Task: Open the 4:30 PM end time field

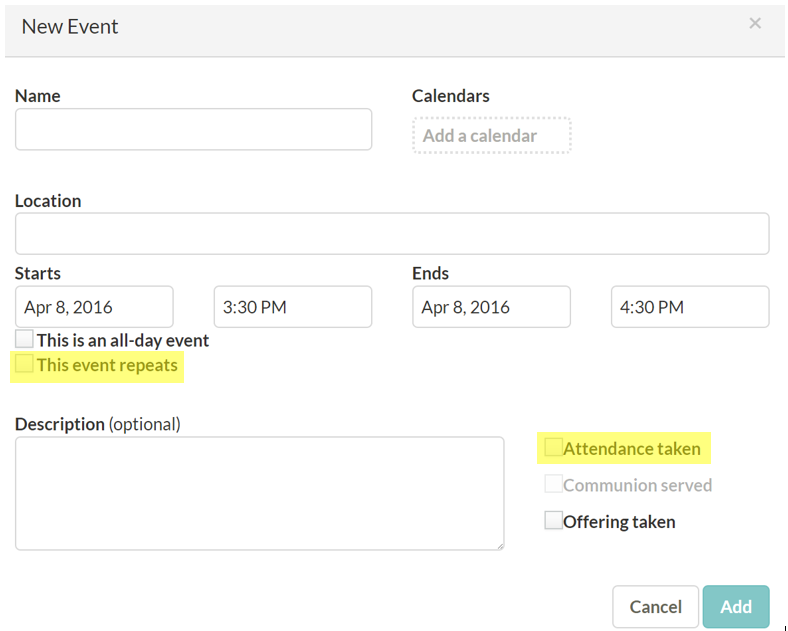Action: [x=690, y=307]
